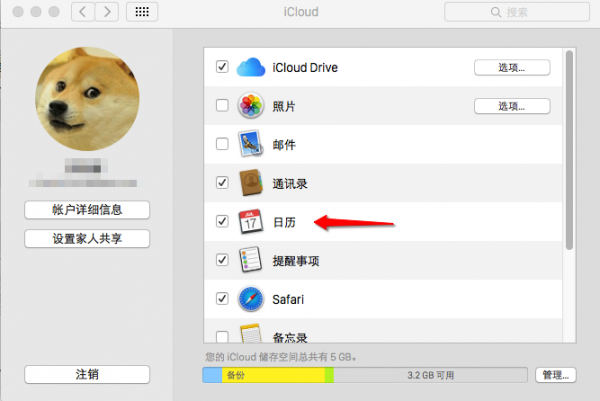Click the Calendar icon showing 17
Screen dimensions: 600x401
(251, 221)
